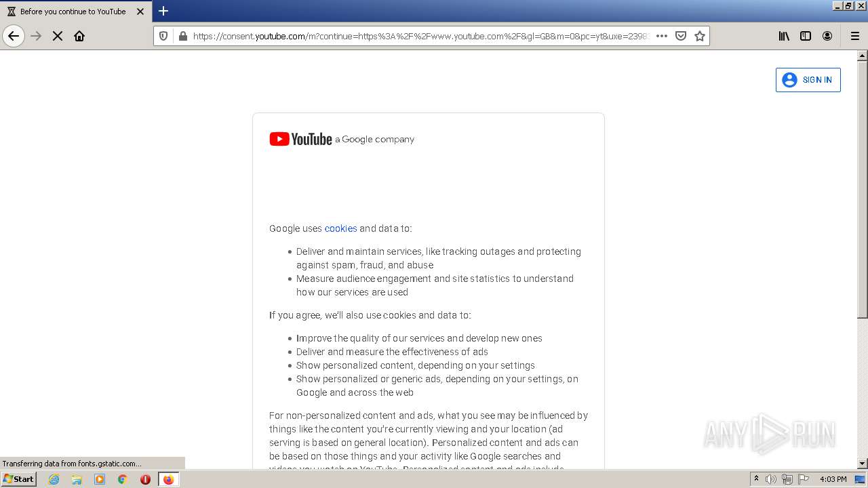Click the YouTube logo
This screenshot has width=868, height=488.
coord(300,139)
